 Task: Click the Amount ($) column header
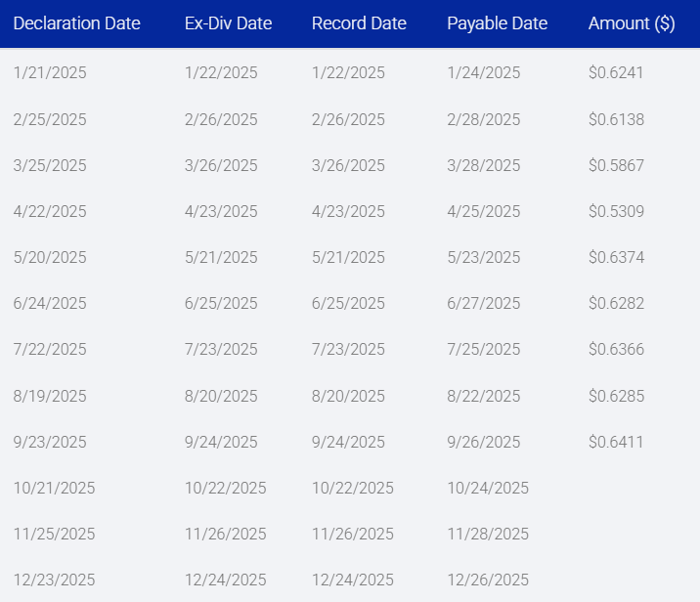[632, 23]
